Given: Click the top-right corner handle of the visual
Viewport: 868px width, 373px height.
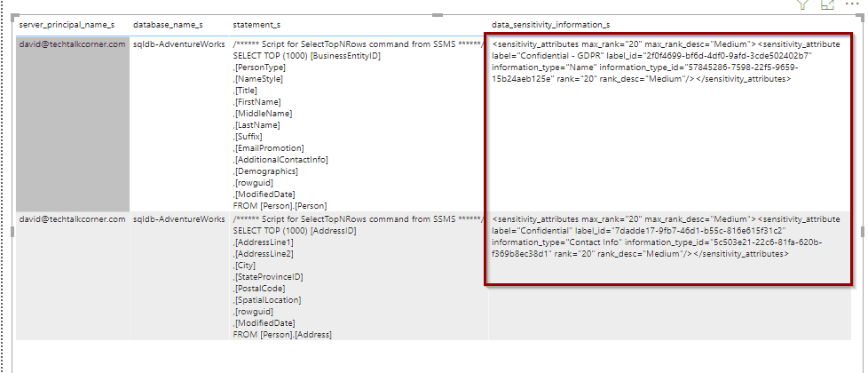Looking at the screenshot, I should pos(862,16).
